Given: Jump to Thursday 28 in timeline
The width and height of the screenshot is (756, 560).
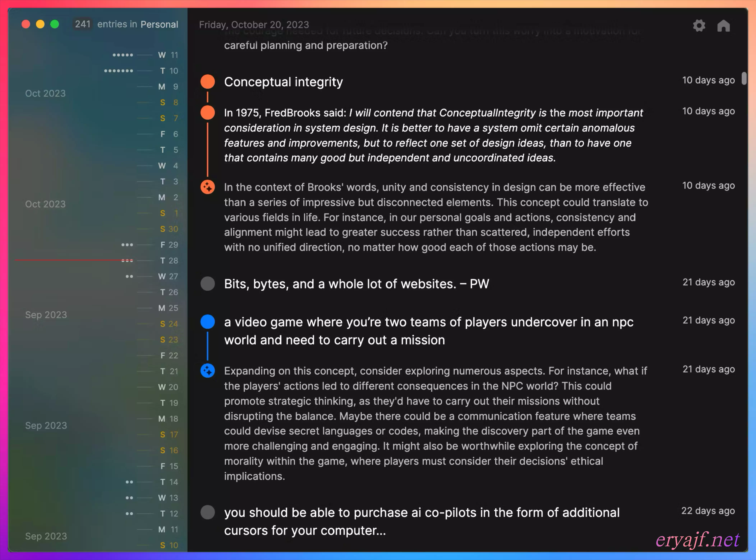Looking at the screenshot, I should tap(169, 261).
